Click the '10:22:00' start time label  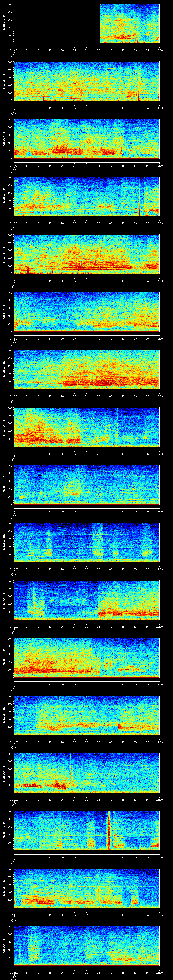tap(13, 799)
